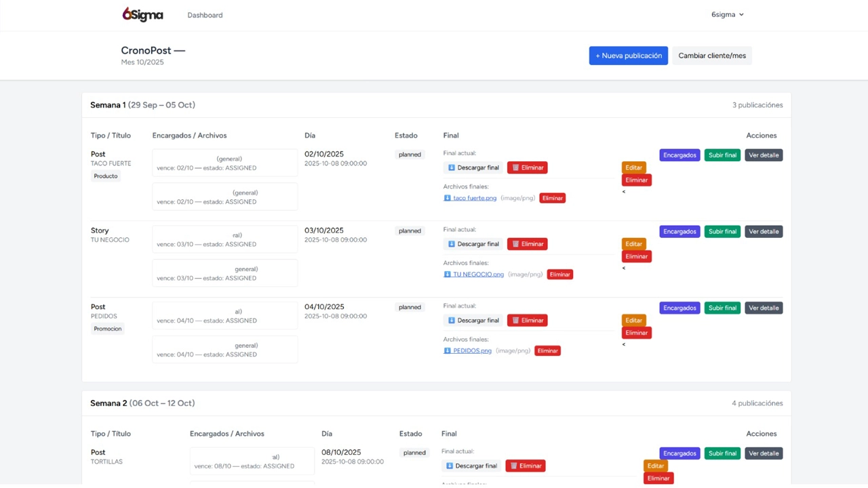Click + Nueva publicación button
Viewport: 868px width, 488px height.
[628, 56]
